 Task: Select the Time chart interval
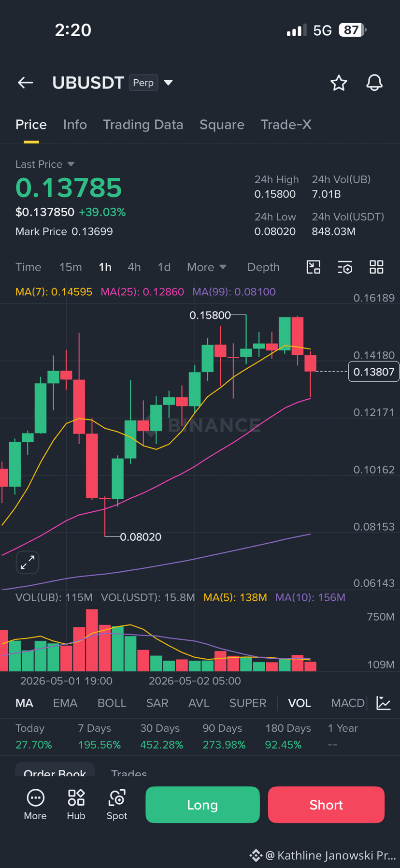pyautogui.click(x=29, y=267)
